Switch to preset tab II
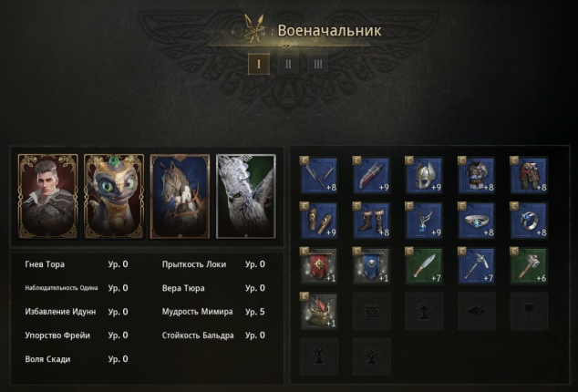 tap(288, 64)
